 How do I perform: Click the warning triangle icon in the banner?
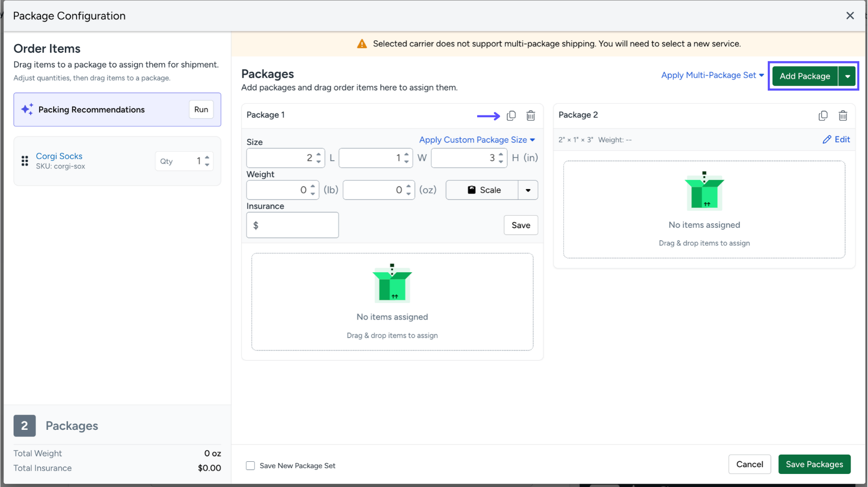[362, 44]
